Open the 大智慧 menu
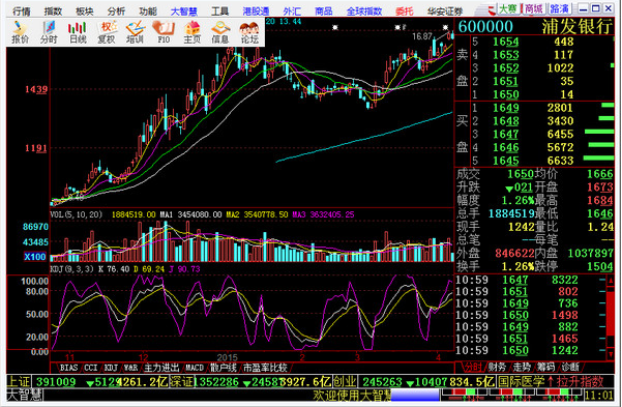The height and width of the screenshot is (407, 622). (184, 11)
